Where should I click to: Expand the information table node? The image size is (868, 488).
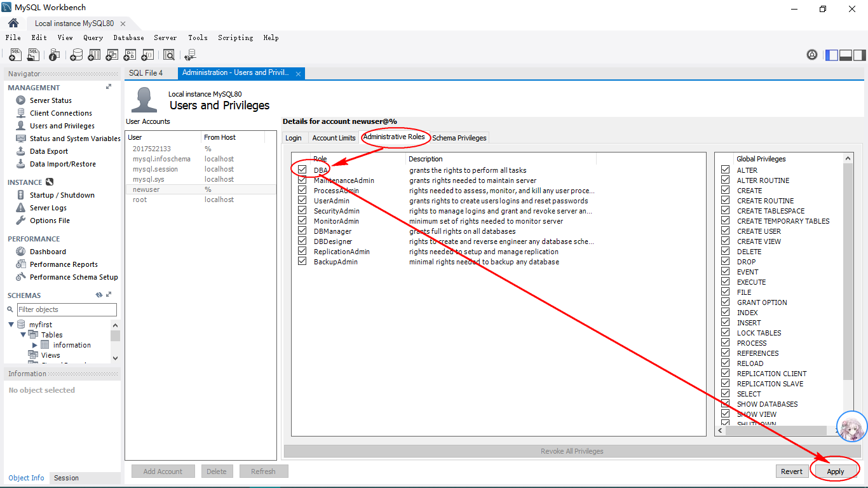coord(35,345)
